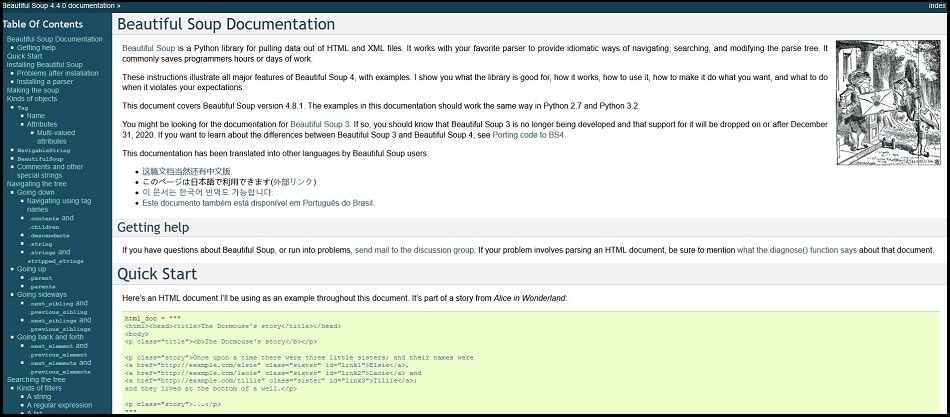Go to 'Installing Beautiful Soup' sidebar entry
This screenshot has width=950, height=417.
tap(44, 64)
